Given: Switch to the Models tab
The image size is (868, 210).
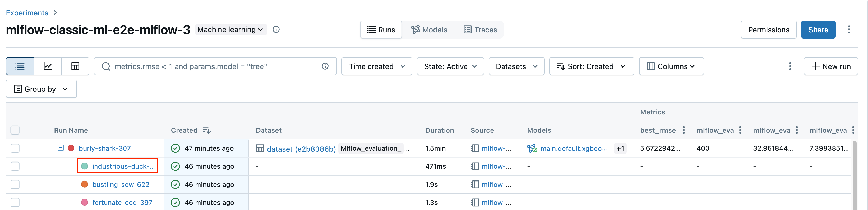Looking at the screenshot, I should [429, 30].
